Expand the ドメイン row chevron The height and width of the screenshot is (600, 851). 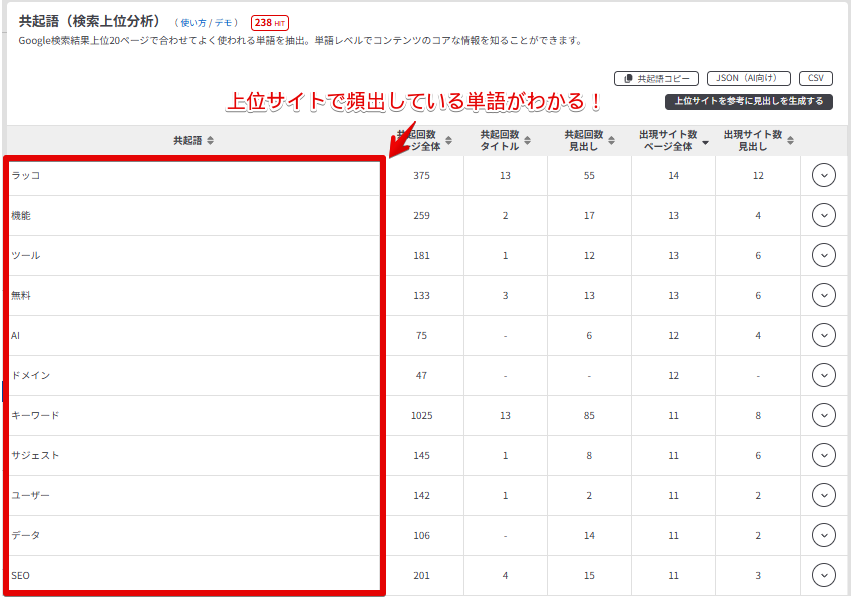point(823,375)
